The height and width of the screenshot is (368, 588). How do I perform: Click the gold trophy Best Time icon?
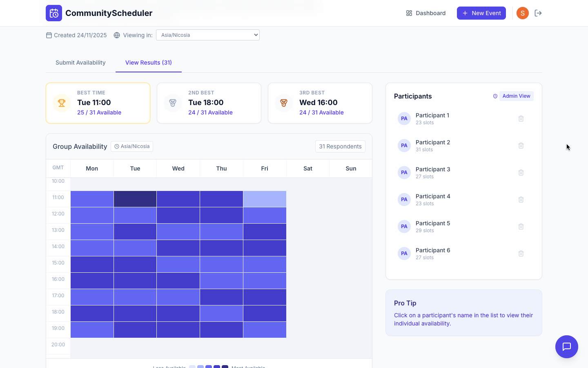click(62, 103)
